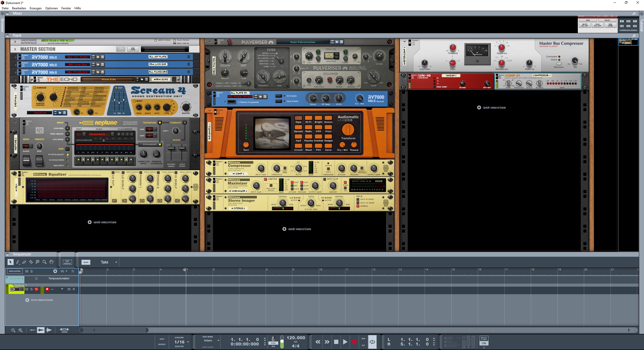
Task: Open the 1/16 quantize value dropdown
Action: 188,342
